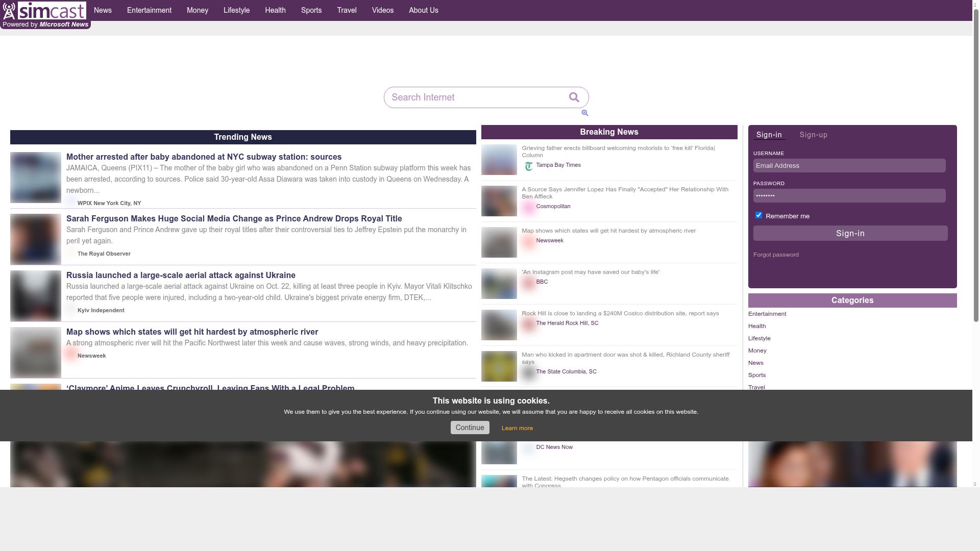Click the magnifying glass search icon
Viewport: 980px width, 551px height.
pos(574,97)
